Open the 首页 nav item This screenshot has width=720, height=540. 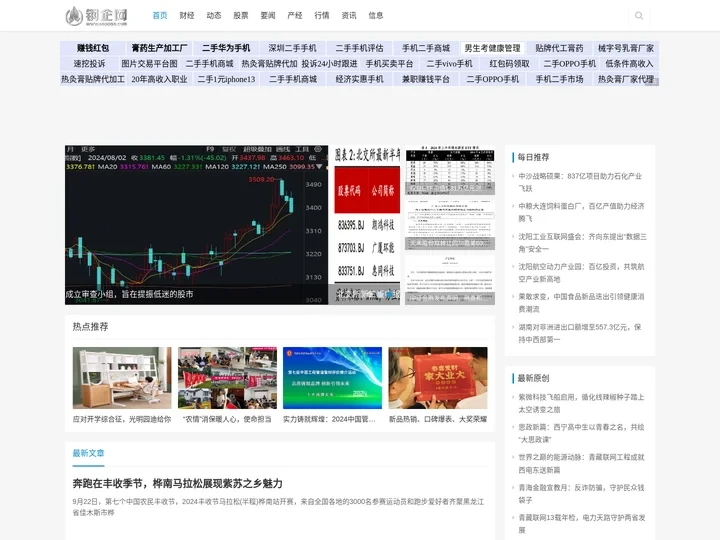[x=160, y=16]
